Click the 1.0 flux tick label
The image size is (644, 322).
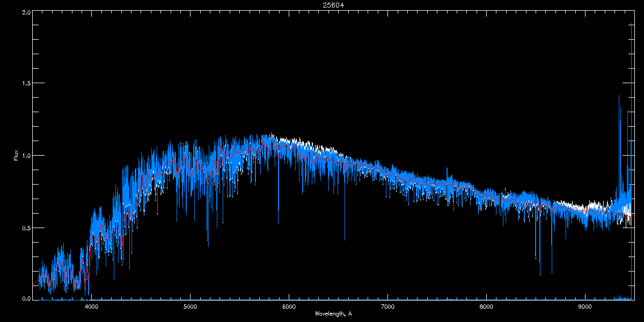(x=26, y=156)
